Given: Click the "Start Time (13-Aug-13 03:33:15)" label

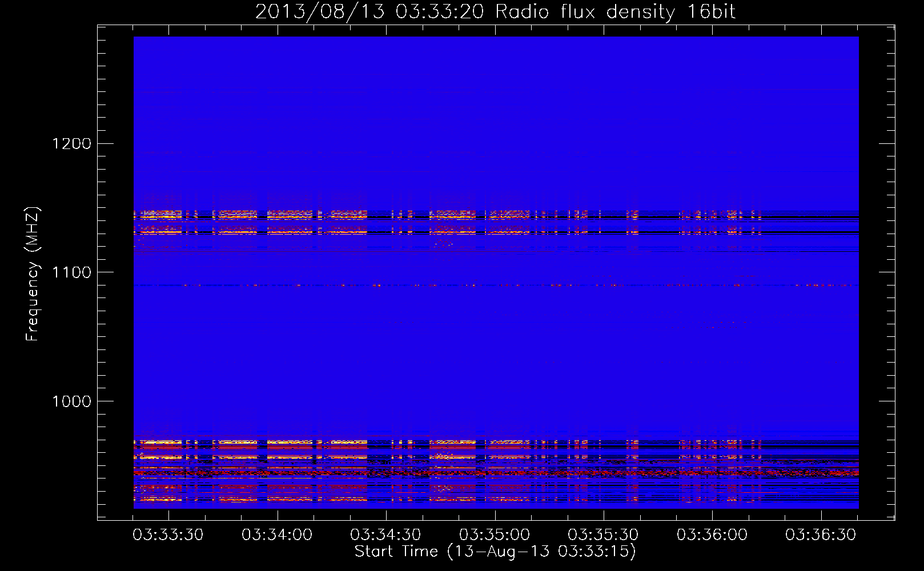Looking at the screenshot, I should (495, 552).
